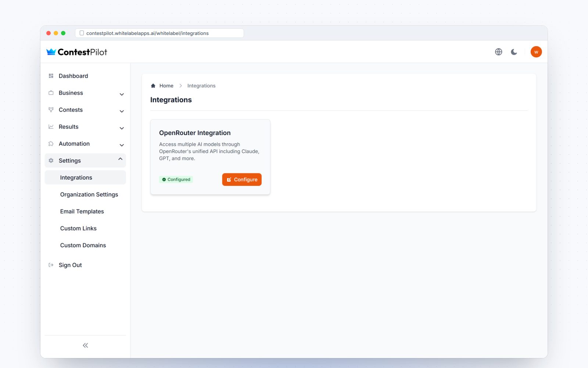The image size is (588, 368).
Task: Click the Automation icon in sidebar
Action: (51, 144)
